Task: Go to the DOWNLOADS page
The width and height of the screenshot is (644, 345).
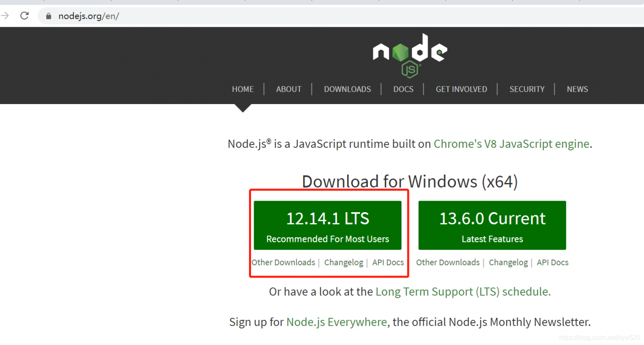Action: pos(347,89)
